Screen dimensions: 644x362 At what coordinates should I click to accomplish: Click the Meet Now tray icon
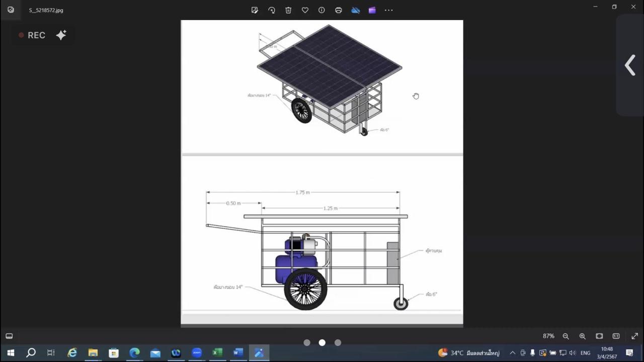tap(523, 353)
